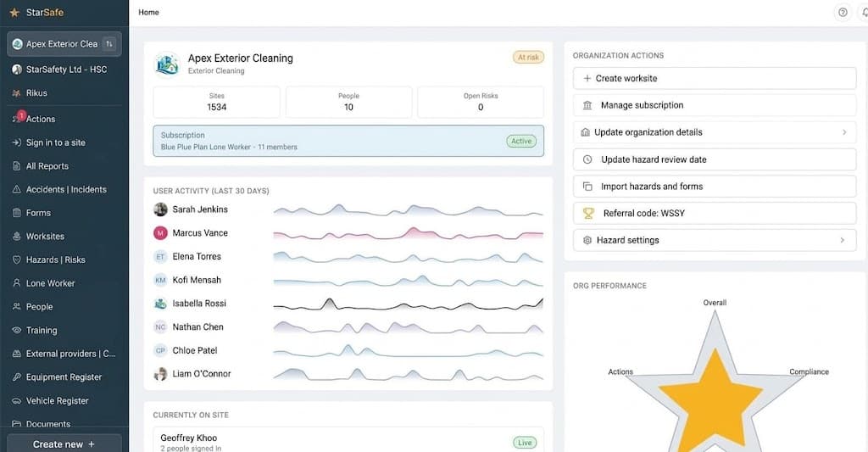This screenshot has width=868, height=452.
Task: Open Import hazards and forms
Action: [715, 187]
